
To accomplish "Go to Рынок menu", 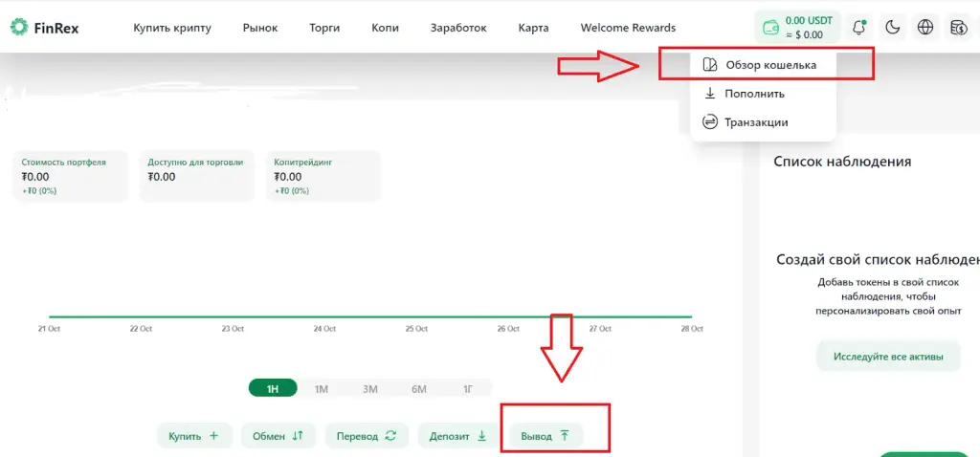I will [260, 28].
